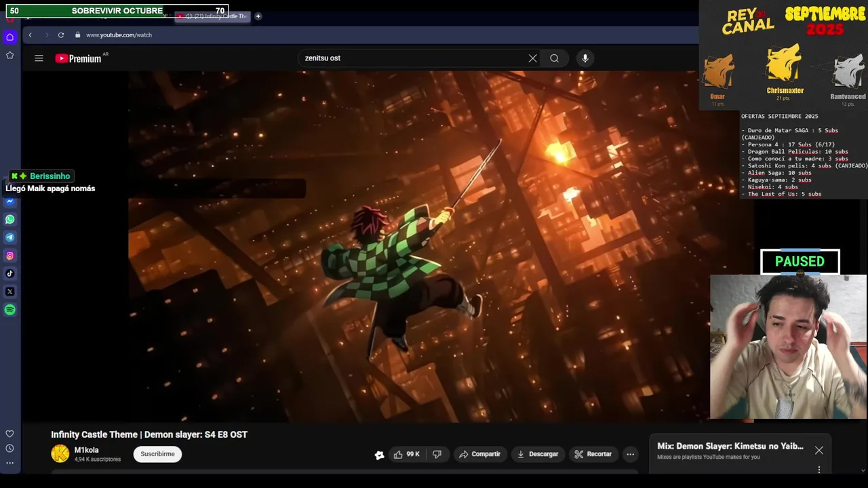Open Instagram in the Opera sidebar
Viewport: 868px width, 488px height.
9,256
